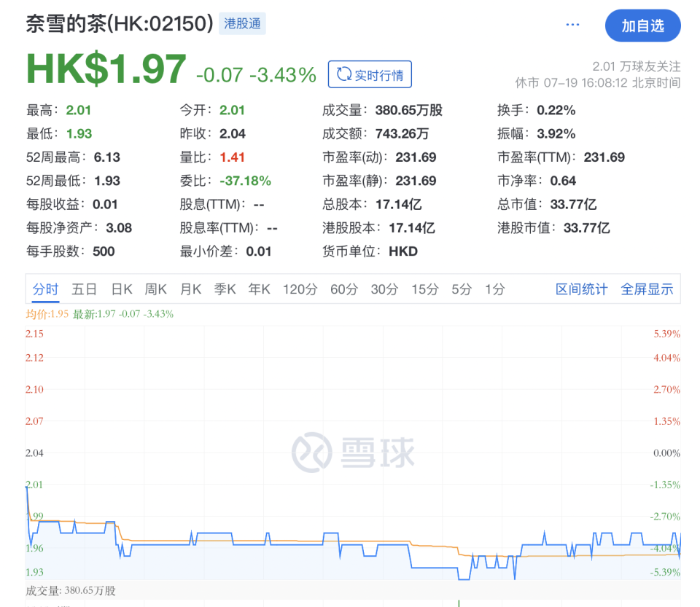Click the 最新:1.97 chart legend
This screenshot has height=607, width=700.
[x=123, y=314]
